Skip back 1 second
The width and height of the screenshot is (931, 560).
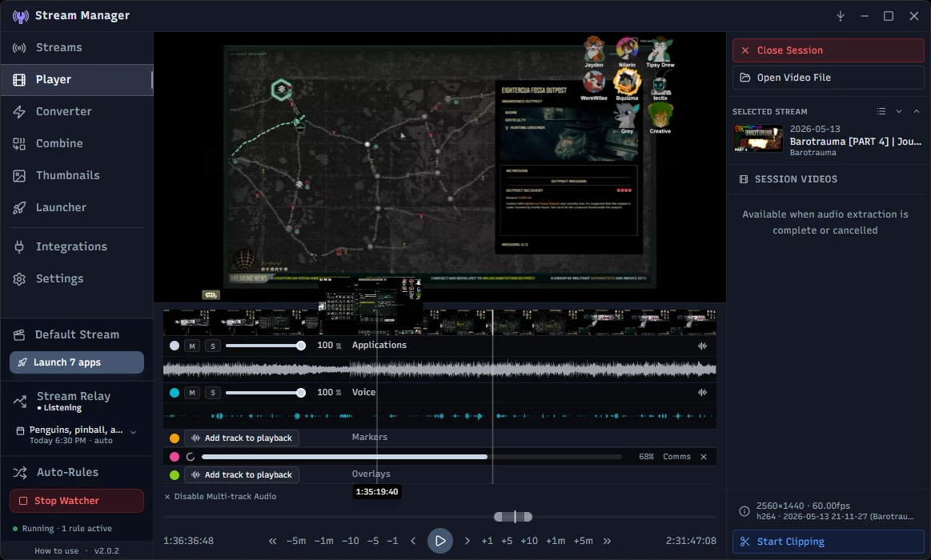click(392, 541)
